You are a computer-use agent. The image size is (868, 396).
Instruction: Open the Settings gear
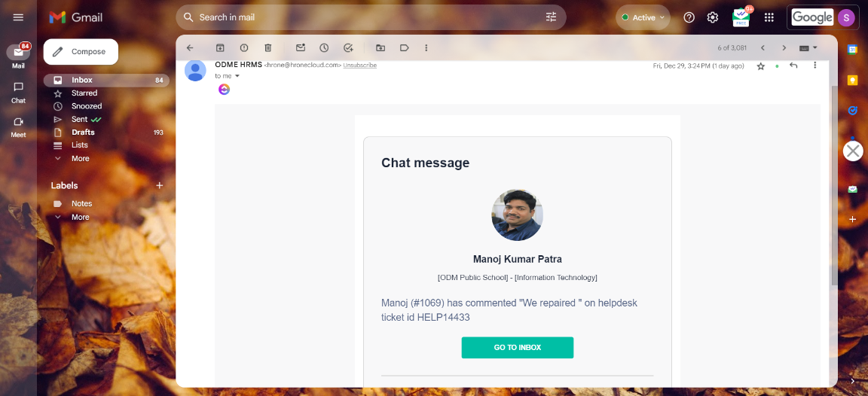(x=712, y=17)
